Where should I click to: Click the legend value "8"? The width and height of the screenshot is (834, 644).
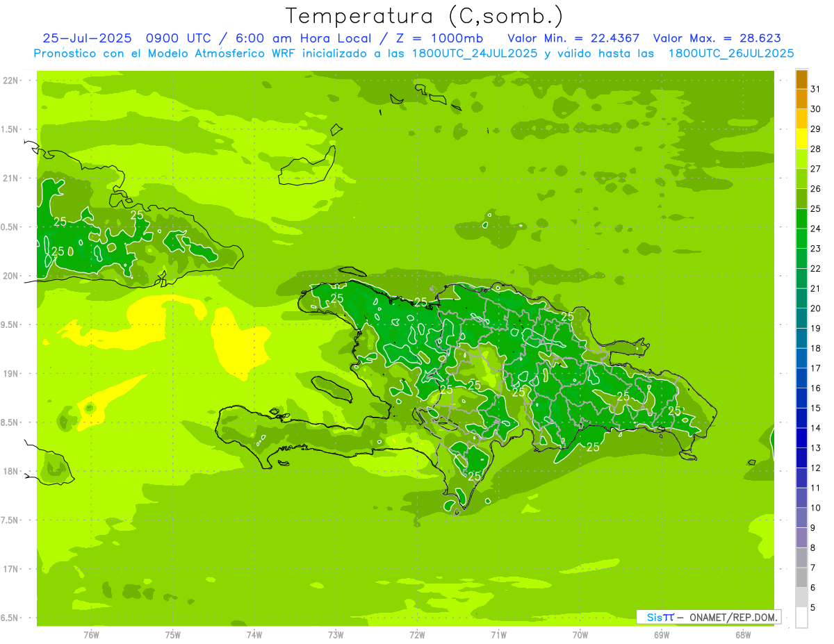tap(813, 548)
